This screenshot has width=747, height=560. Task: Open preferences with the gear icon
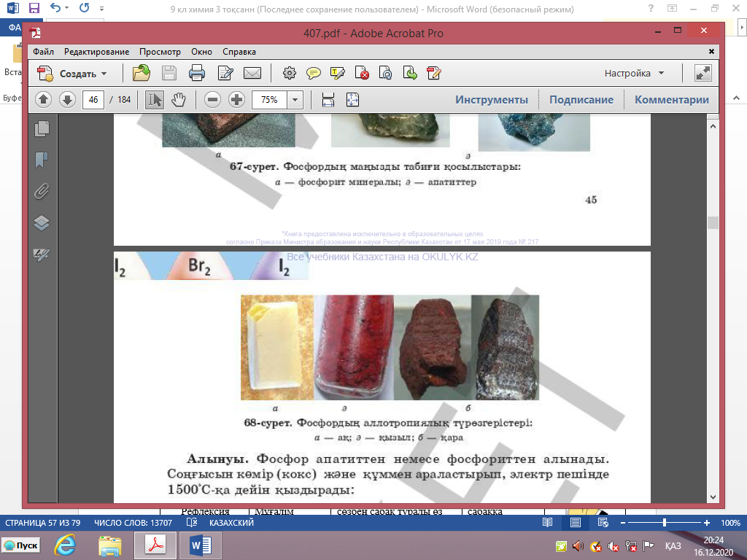point(289,74)
